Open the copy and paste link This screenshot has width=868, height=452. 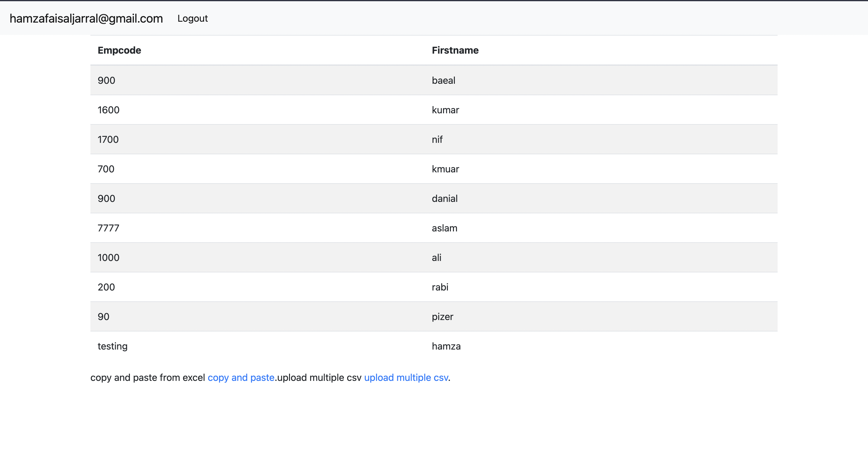(x=241, y=378)
